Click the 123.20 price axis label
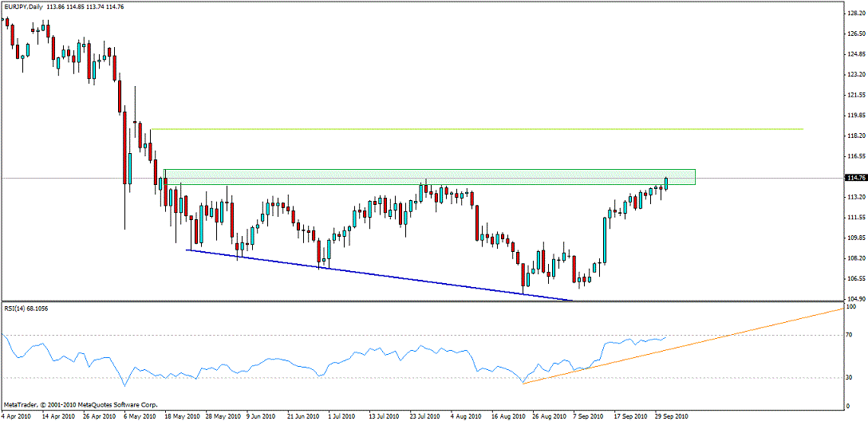Viewport: 868px width, 421px height. pos(854,74)
